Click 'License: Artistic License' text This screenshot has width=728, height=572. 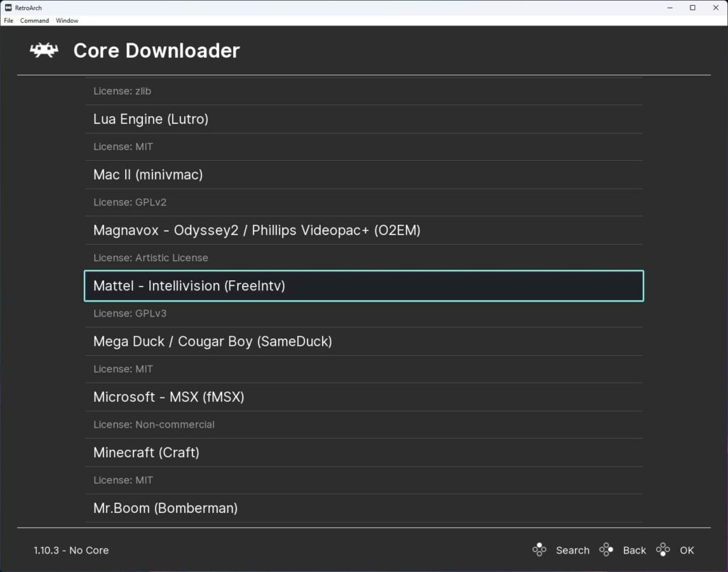[151, 258]
